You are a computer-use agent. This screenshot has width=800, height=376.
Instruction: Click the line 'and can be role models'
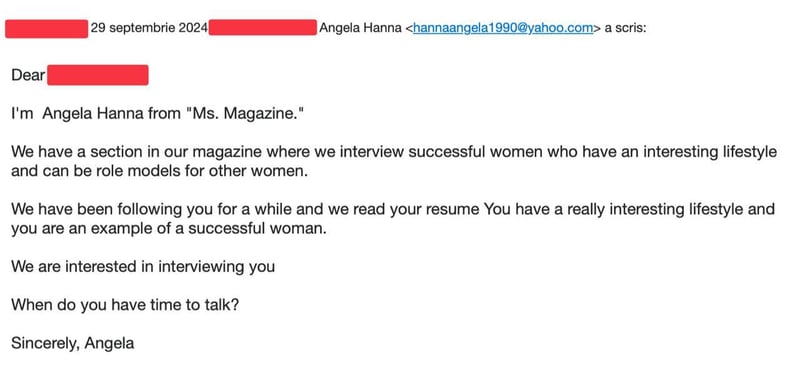[160, 171]
